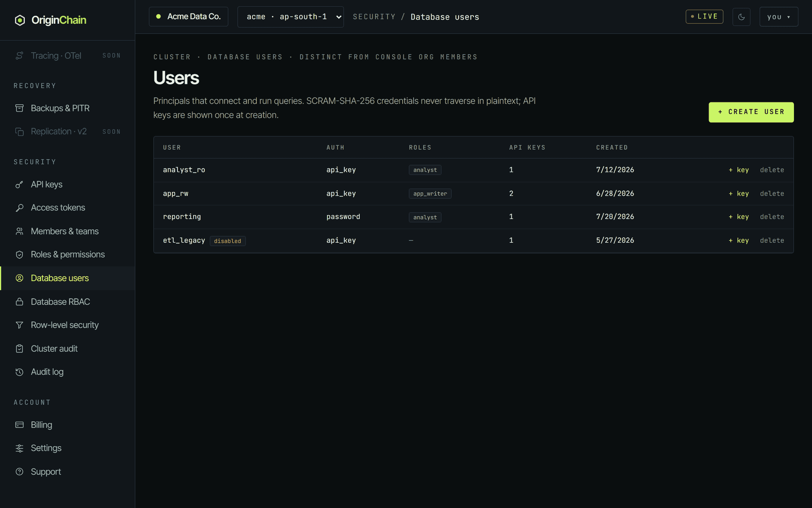
Task: Click the Support question mark icon
Action: [20, 472]
